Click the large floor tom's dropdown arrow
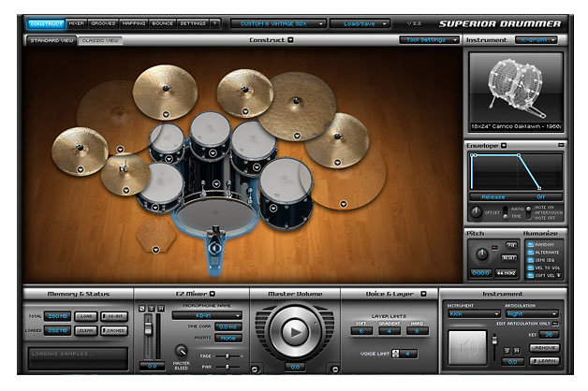Image resolution: width=588 pixels, height=391 pixels. pyautogui.click(x=273, y=208)
